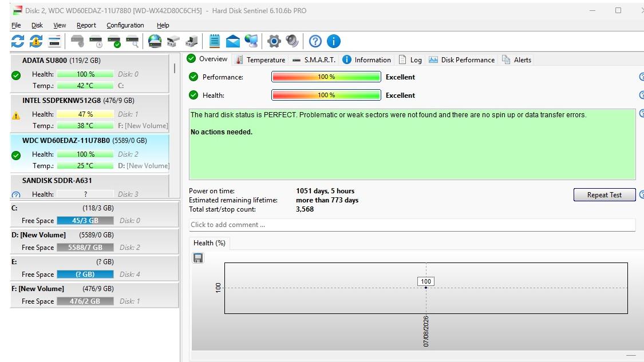Click the Performance 100 % gradient bar
The width and height of the screenshot is (644, 362).
[326, 77]
